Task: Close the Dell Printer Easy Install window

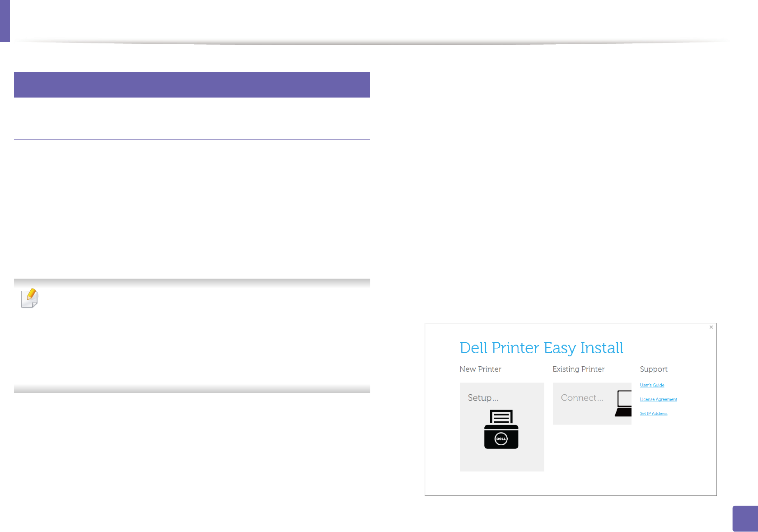Action: (x=711, y=327)
